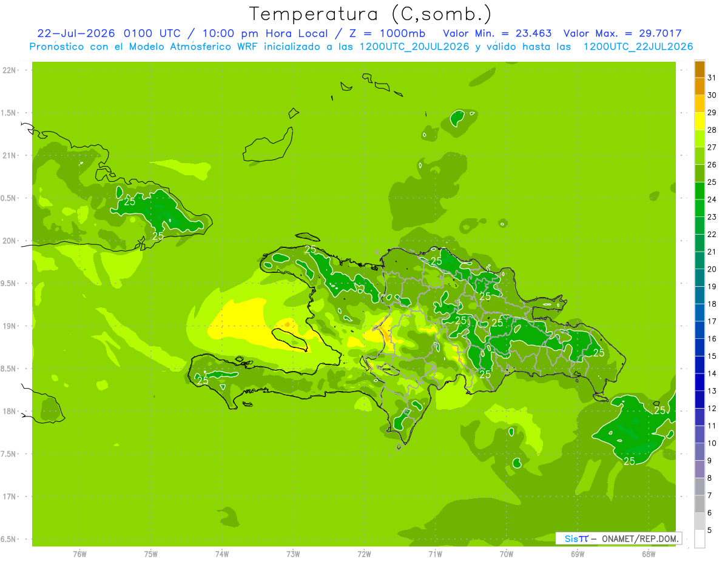Click the '1200UTC_22JUL2026' valid-until time
Image resolution: width=728 pixels, height=562 pixels.
638,47
